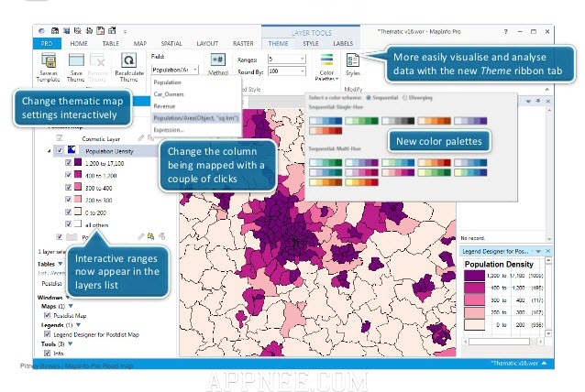Uncheck the 300 to 400 range checkbox
Image resolution: width=585 pixels, height=392 pixels.
[x=68, y=187]
